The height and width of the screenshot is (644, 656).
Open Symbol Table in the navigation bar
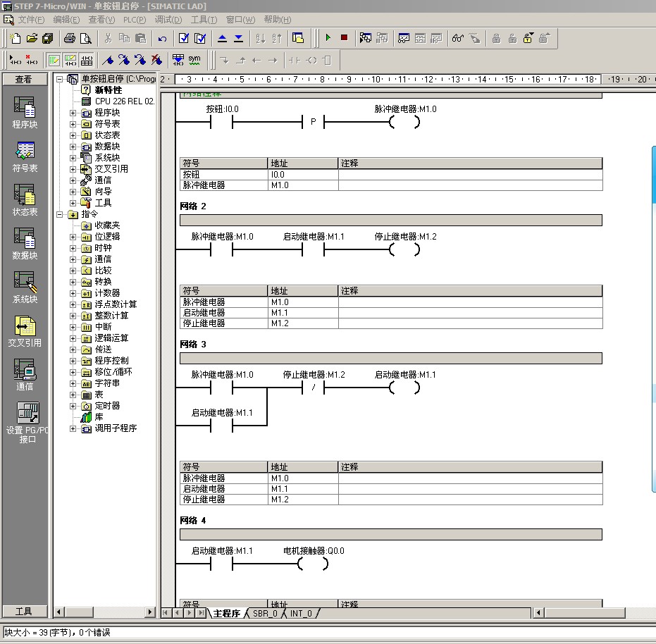(x=25, y=156)
